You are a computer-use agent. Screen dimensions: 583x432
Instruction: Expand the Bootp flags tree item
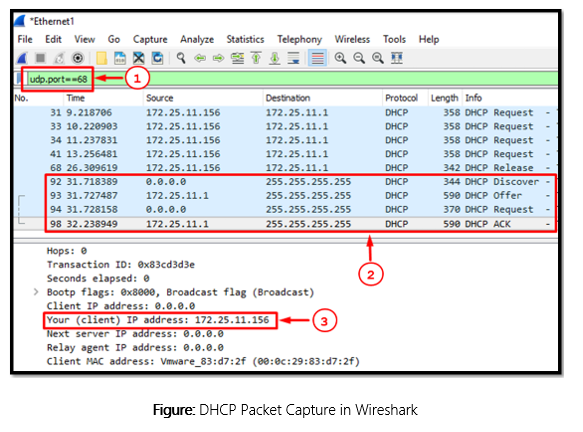[36, 292]
